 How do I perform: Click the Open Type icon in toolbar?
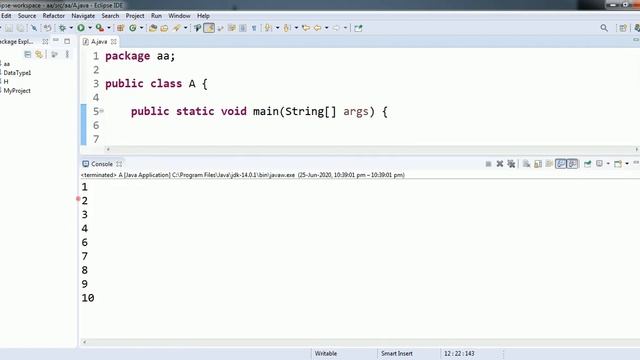pos(153,28)
